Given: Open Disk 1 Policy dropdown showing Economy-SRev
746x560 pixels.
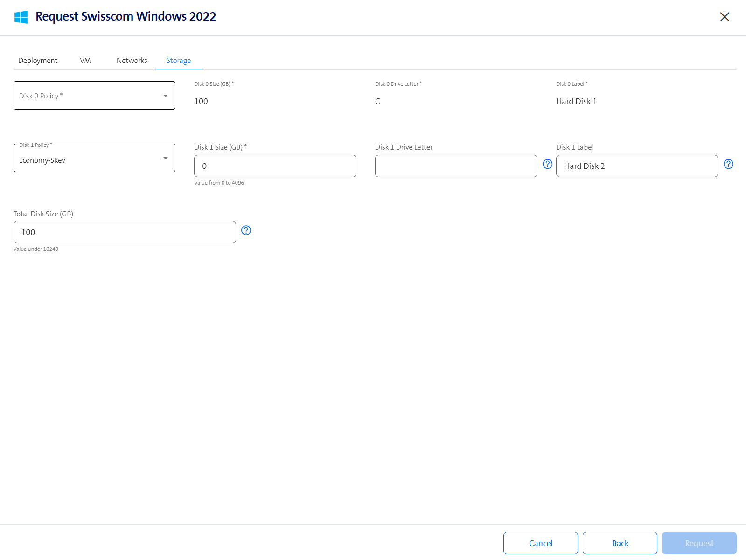Looking at the screenshot, I should tap(94, 158).
